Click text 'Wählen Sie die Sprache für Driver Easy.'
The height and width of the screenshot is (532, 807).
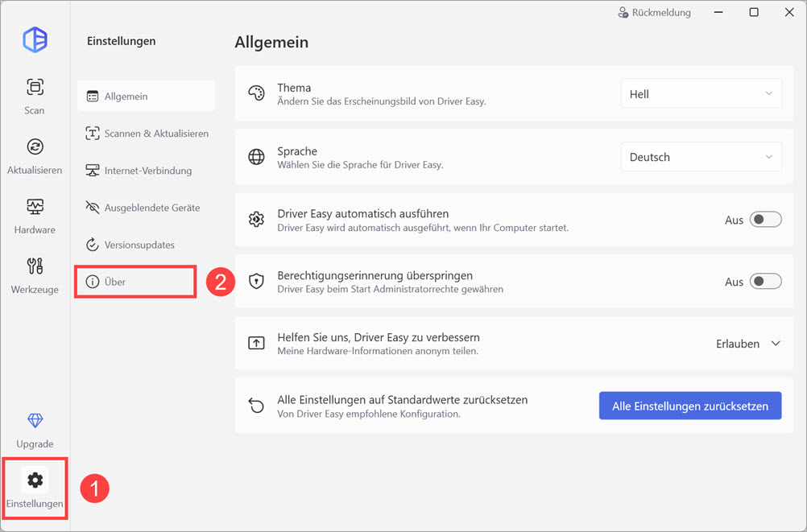tap(360, 165)
